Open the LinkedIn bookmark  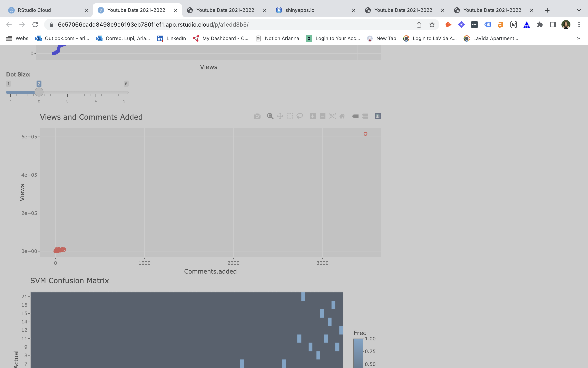click(x=171, y=38)
